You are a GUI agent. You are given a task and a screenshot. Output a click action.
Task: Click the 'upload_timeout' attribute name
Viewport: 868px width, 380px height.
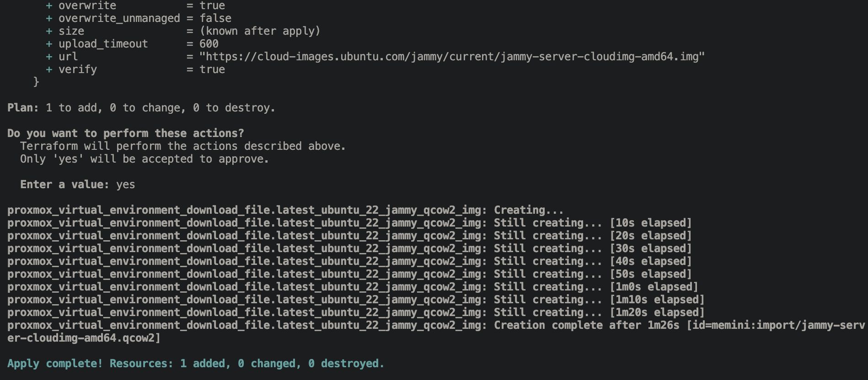[x=103, y=44]
